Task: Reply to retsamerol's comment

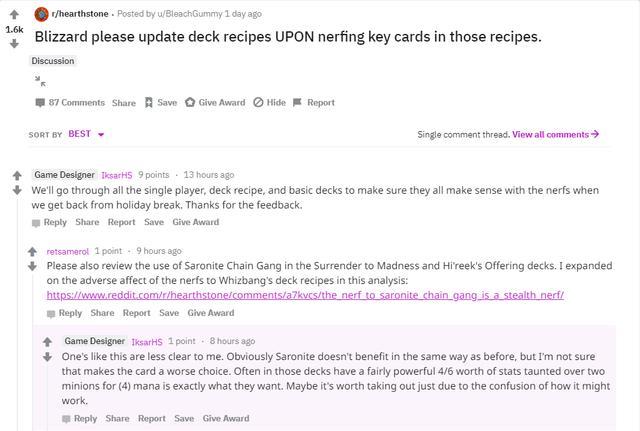Action: (64, 313)
